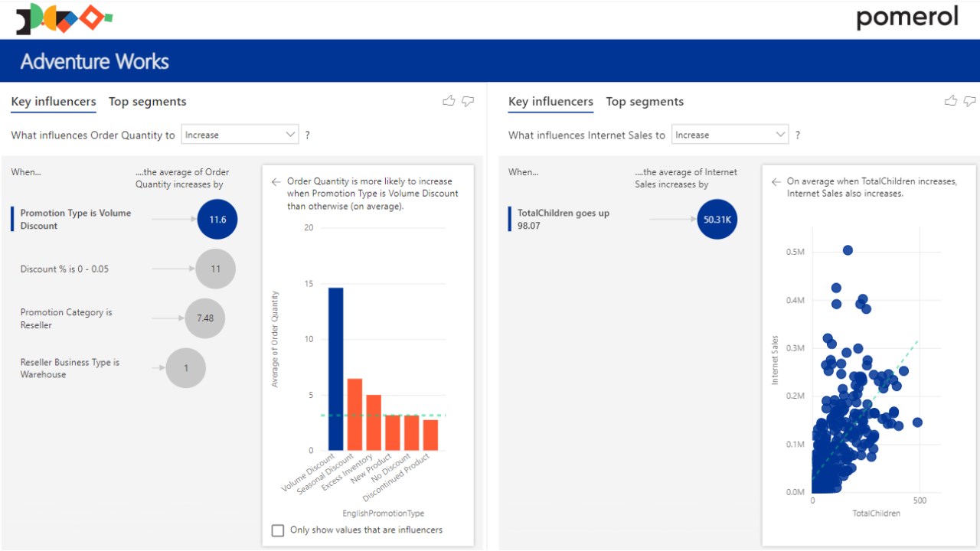Viewport: 980px width, 551px height.
Task: Click the orange No Discount bar
Action: tap(411, 432)
